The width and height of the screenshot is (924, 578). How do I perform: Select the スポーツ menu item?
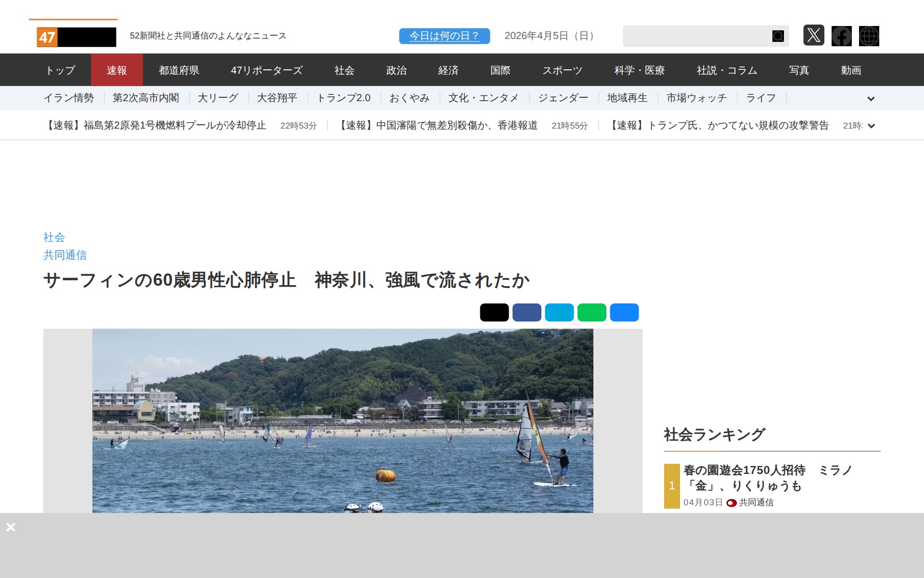[562, 70]
